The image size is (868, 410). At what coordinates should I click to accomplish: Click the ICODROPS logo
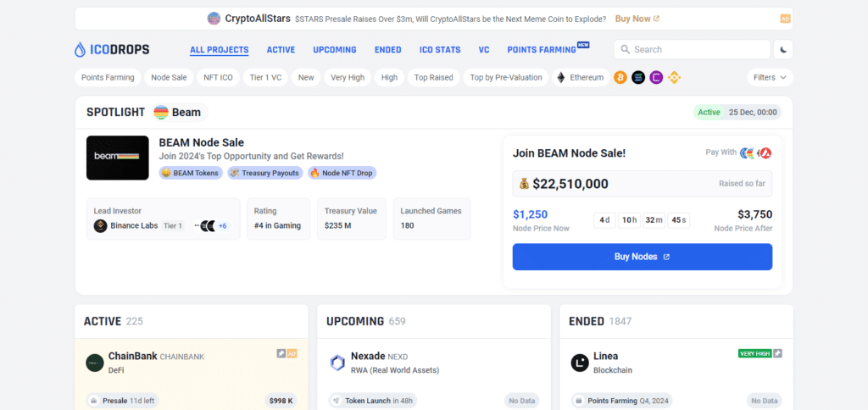pyautogui.click(x=112, y=49)
